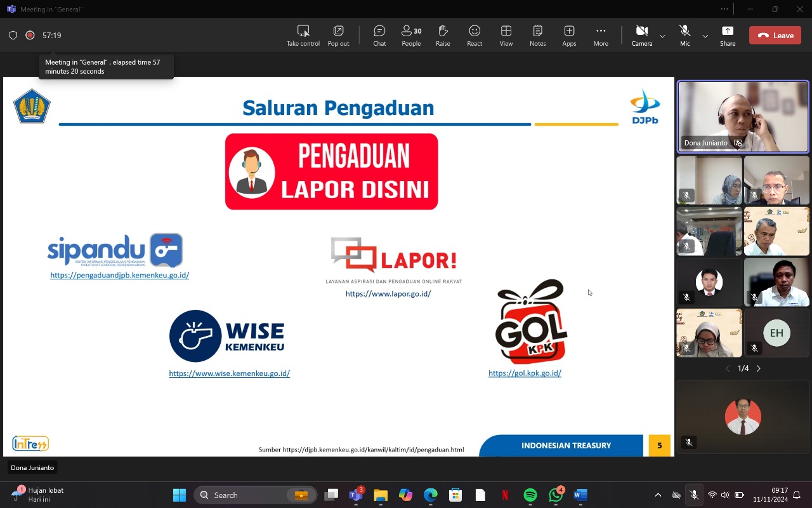Expand the microphone options arrow
The image size is (812, 508).
pos(705,36)
